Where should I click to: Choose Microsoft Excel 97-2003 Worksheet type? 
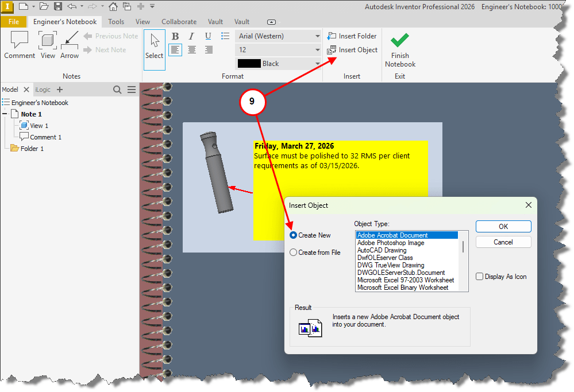click(406, 280)
